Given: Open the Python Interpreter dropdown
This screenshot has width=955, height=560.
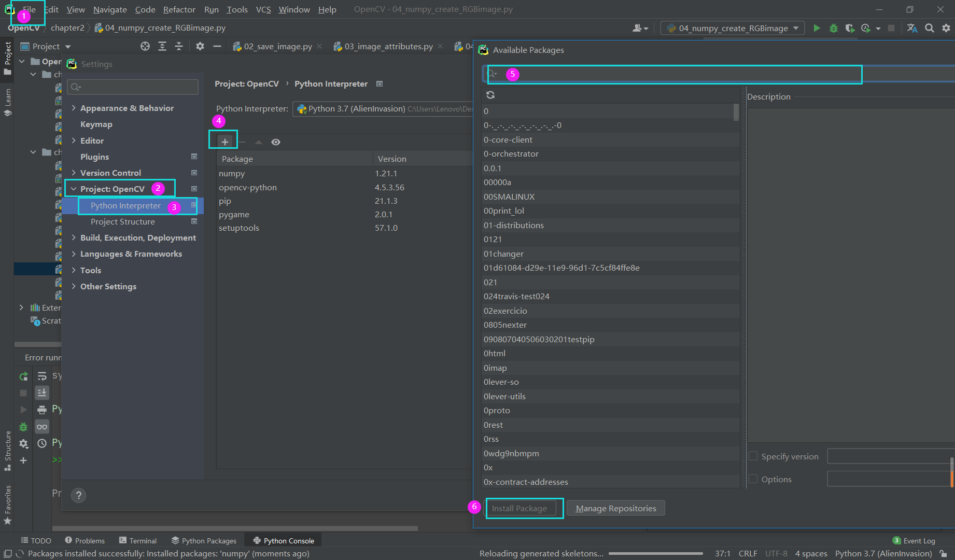Looking at the screenshot, I should pos(383,109).
